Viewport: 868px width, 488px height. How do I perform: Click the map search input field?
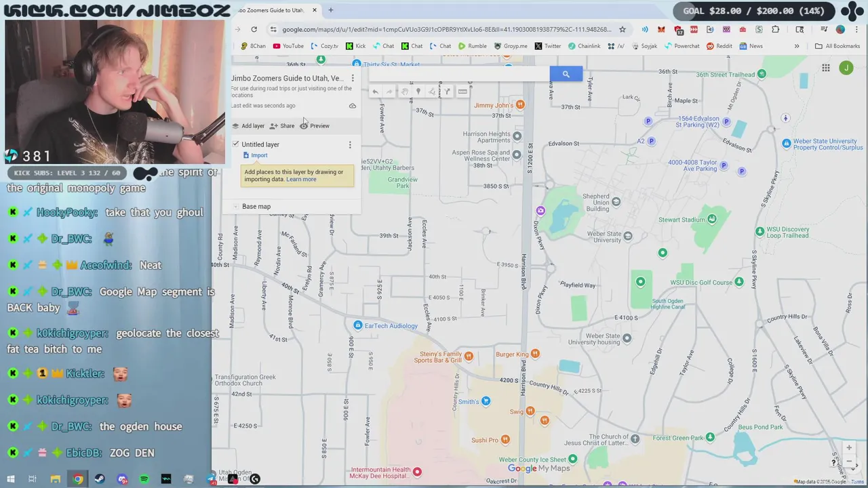pyautogui.click(x=459, y=74)
